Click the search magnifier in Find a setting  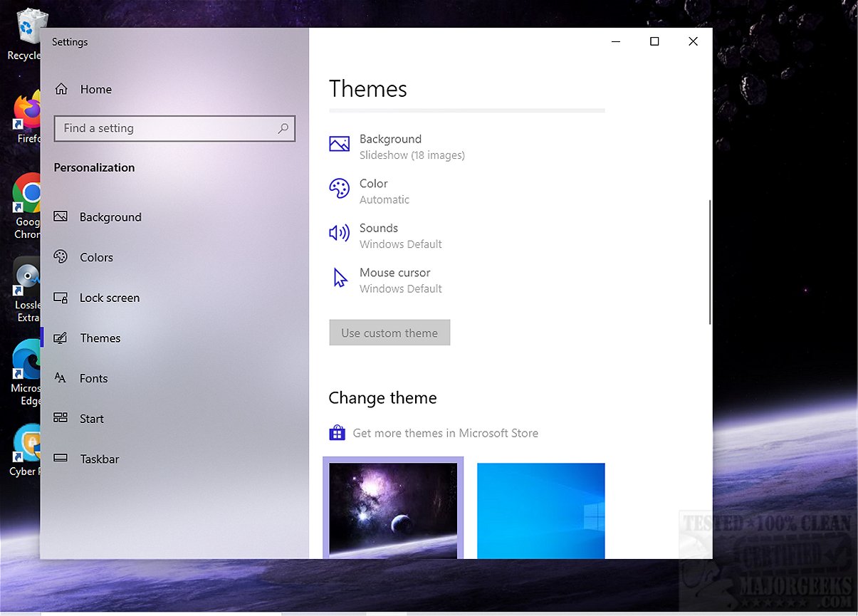click(x=283, y=128)
